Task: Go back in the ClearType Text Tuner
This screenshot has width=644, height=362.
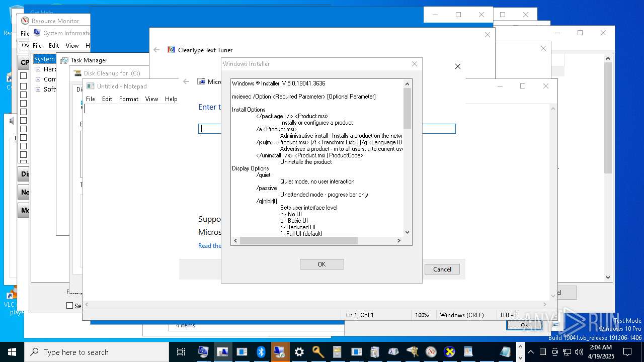Action: [156, 50]
